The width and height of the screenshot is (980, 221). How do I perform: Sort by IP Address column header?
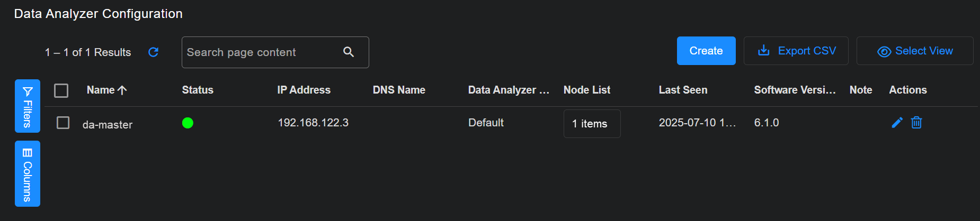pos(304,90)
